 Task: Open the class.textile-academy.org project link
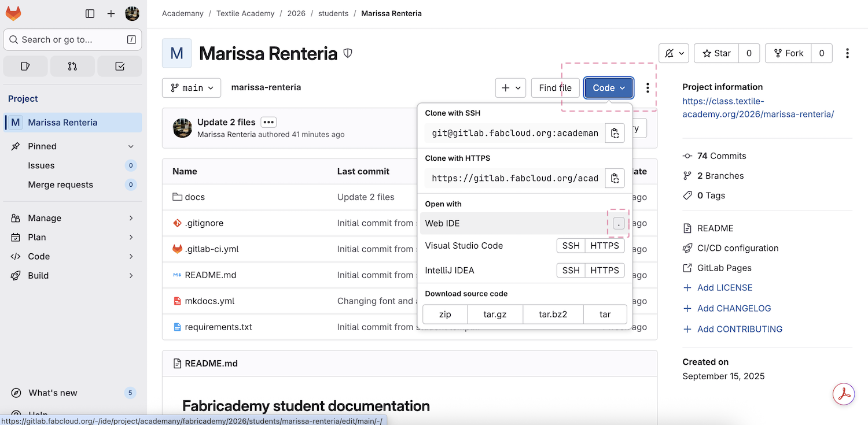pos(757,108)
